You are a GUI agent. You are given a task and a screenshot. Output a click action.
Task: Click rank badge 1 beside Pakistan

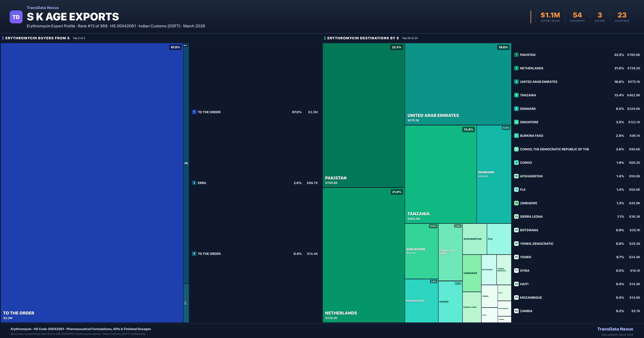click(516, 55)
